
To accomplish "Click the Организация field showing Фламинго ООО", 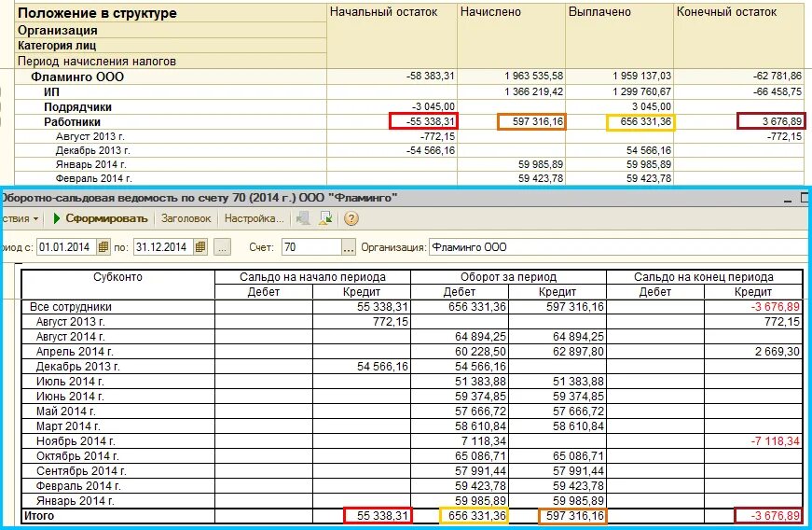I will point(619,247).
